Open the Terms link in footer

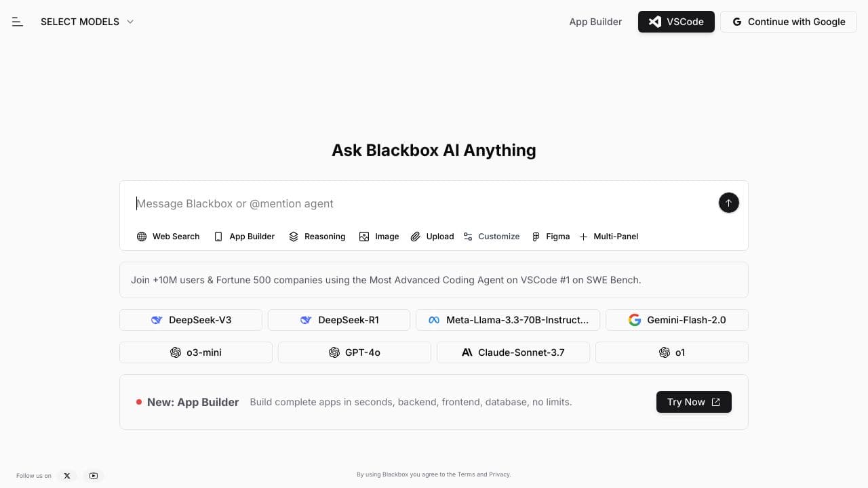point(466,474)
